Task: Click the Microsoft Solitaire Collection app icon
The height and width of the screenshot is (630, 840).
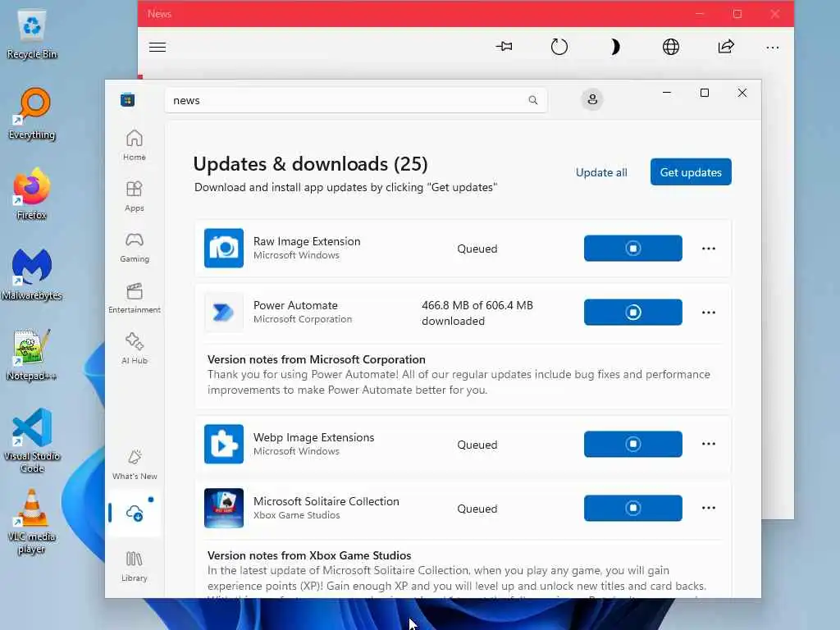Action: point(224,508)
